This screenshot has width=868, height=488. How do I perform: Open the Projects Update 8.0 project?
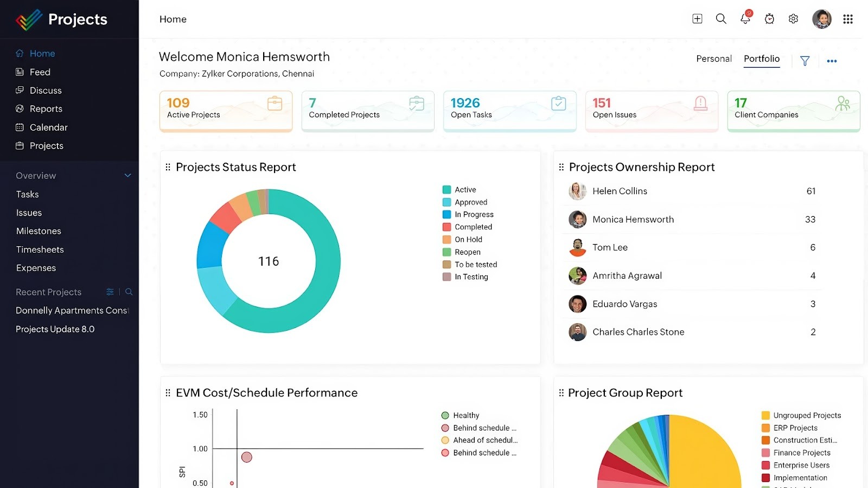click(x=54, y=329)
